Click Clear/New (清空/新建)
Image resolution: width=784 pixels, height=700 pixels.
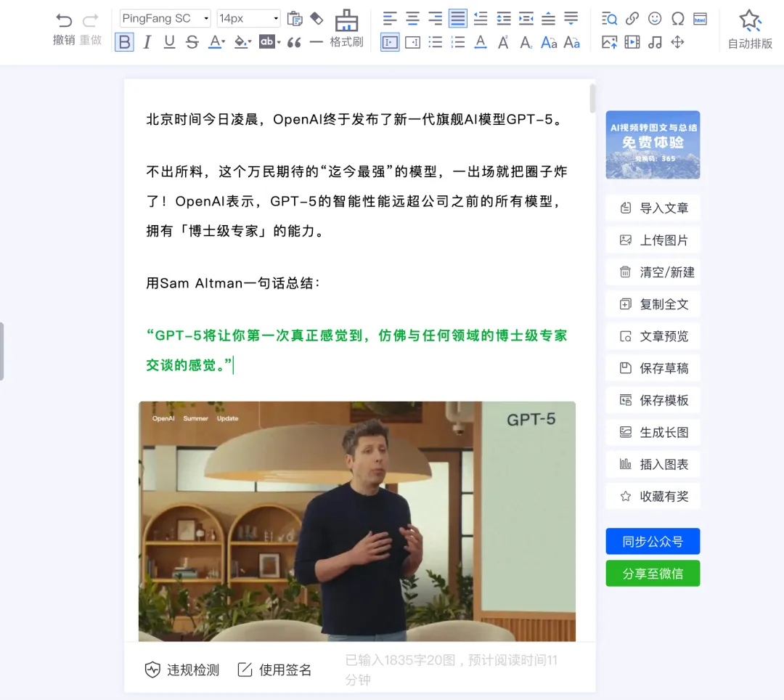(653, 272)
